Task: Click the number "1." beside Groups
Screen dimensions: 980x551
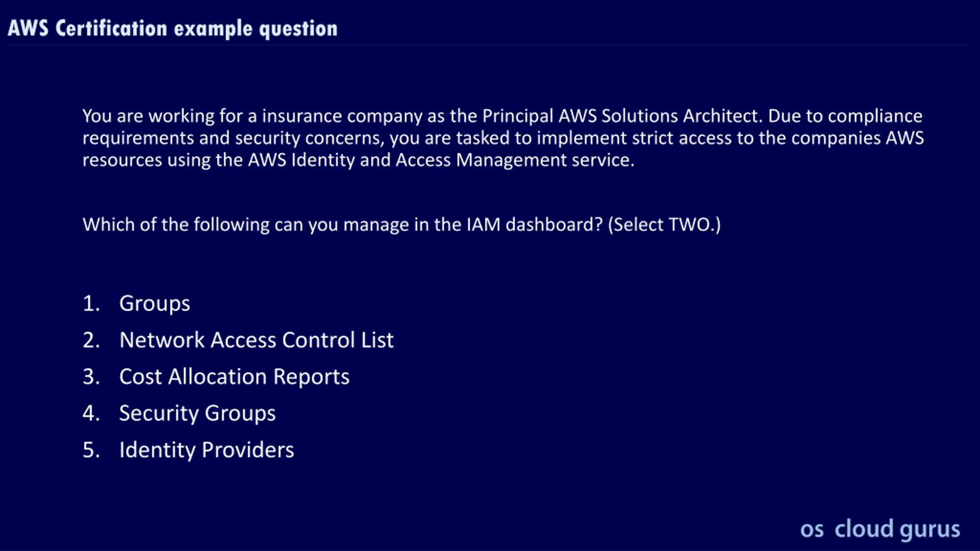Action: pyautogui.click(x=91, y=303)
